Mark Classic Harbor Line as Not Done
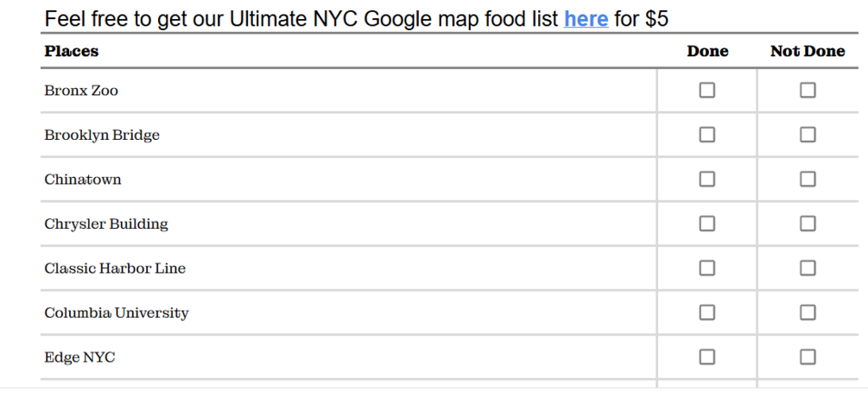This screenshot has height=397, width=868. 808,268
